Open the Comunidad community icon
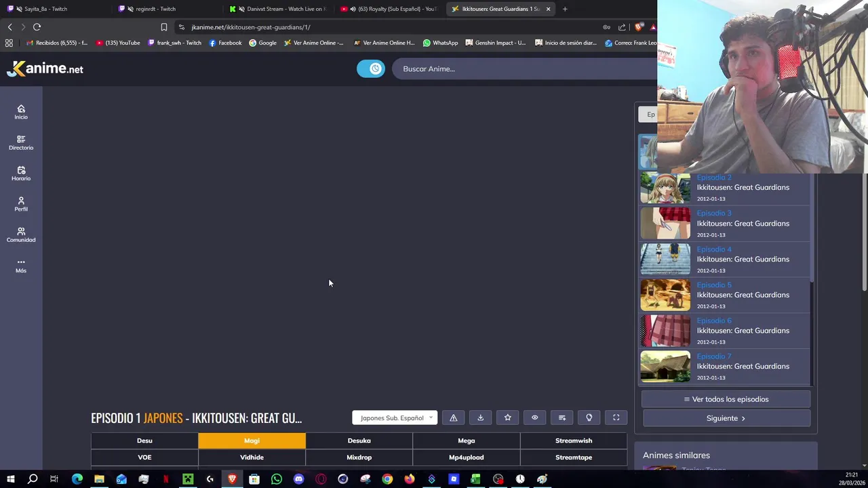This screenshot has height=488, width=868. pyautogui.click(x=21, y=235)
